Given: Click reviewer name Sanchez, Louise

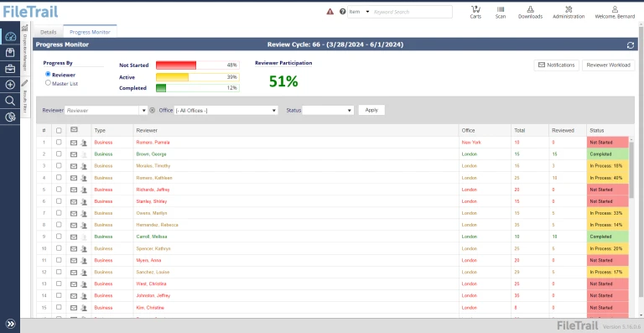Looking at the screenshot, I should [153, 273].
